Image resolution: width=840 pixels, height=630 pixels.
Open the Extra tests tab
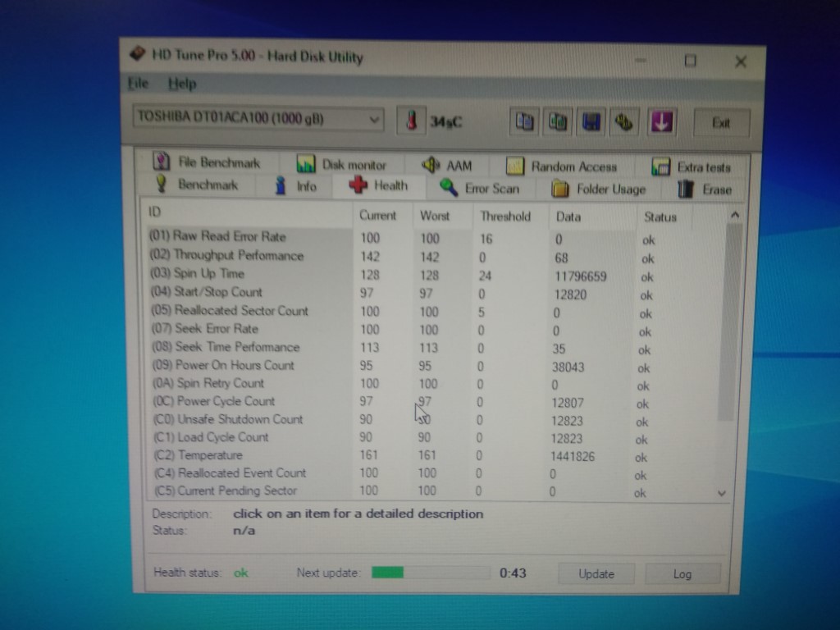pyautogui.click(x=691, y=167)
